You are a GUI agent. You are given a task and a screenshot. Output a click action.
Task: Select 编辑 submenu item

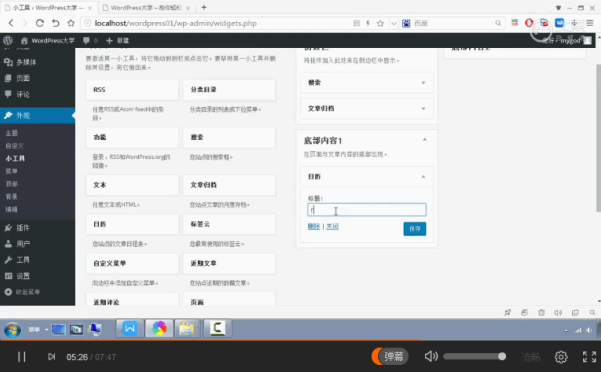11,209
